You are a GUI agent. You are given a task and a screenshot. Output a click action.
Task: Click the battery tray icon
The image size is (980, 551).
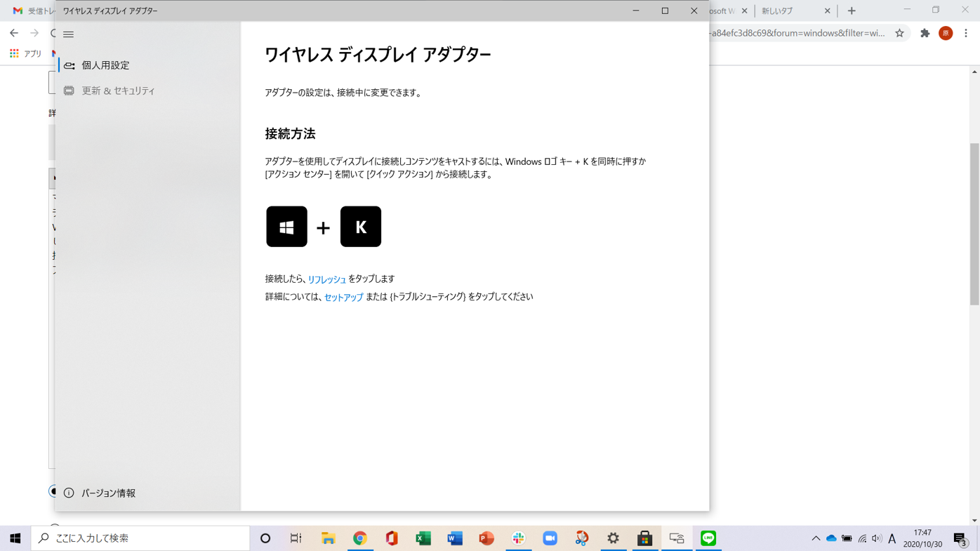coord(847,538)
